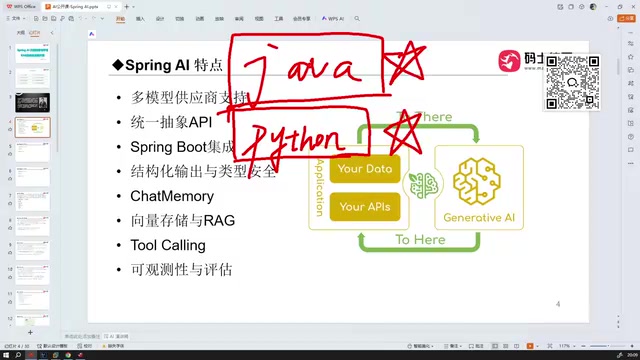The width and height of the screenshot is (640, 360).
Task: Adjust the zoom slider in status bar
Action: 607,346
